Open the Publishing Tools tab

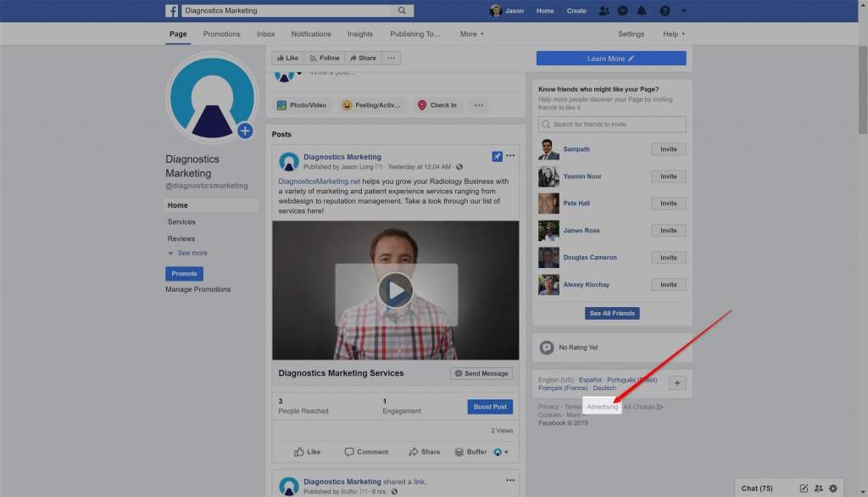pyautogui.click(x=415, y=34)
